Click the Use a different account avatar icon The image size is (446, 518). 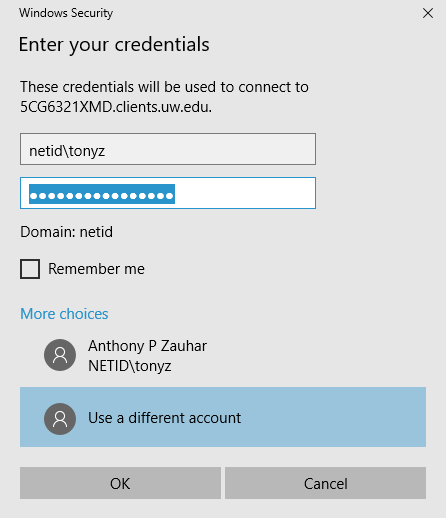pyautogui.click(x=60, y=419)
